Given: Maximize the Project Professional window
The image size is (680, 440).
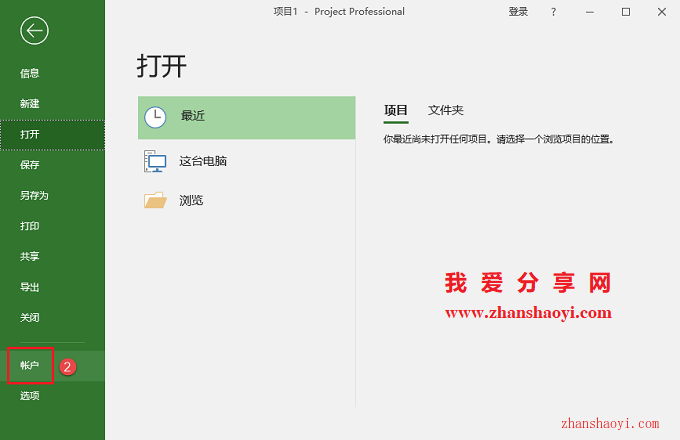Looking at the screenshot, I should [626, 12].
